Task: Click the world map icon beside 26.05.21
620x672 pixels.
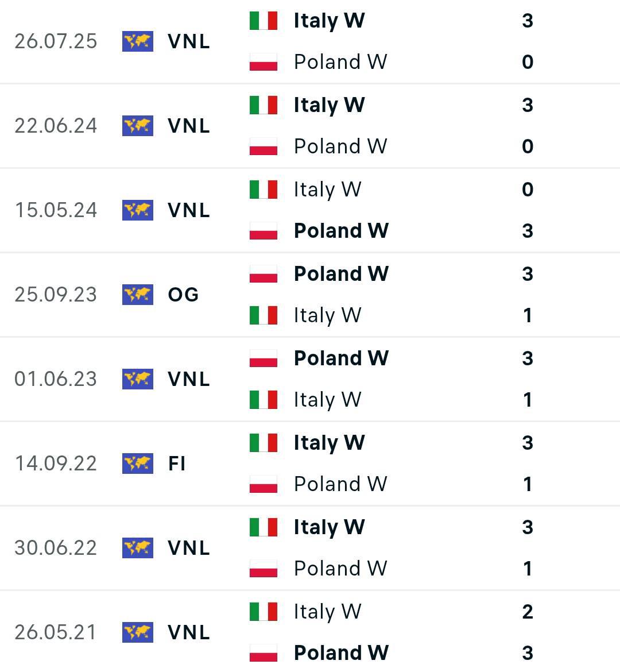Action: pyautogui.click(x=138, y=632)
